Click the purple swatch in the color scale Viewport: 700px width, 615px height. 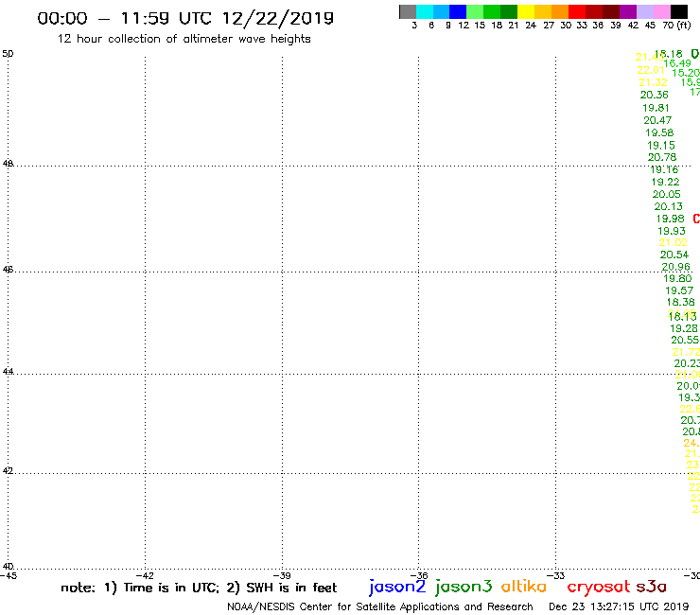click(628, 11)
